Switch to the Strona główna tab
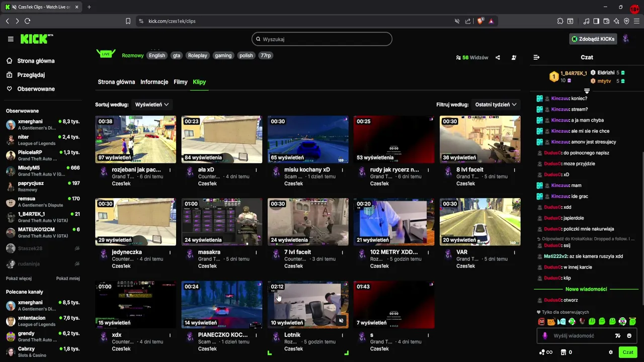Screen dimensions: 644x362 pos(116,82)
